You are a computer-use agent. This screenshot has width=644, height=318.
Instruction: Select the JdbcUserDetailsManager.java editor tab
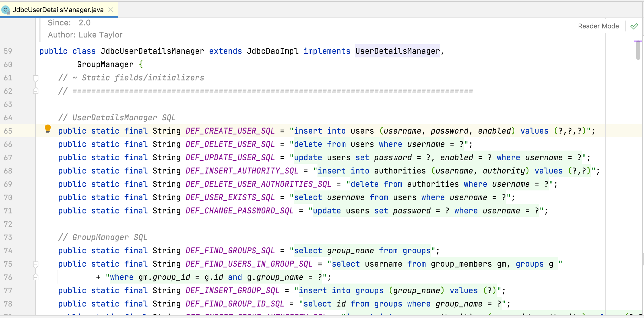click(x=58, y=10)
